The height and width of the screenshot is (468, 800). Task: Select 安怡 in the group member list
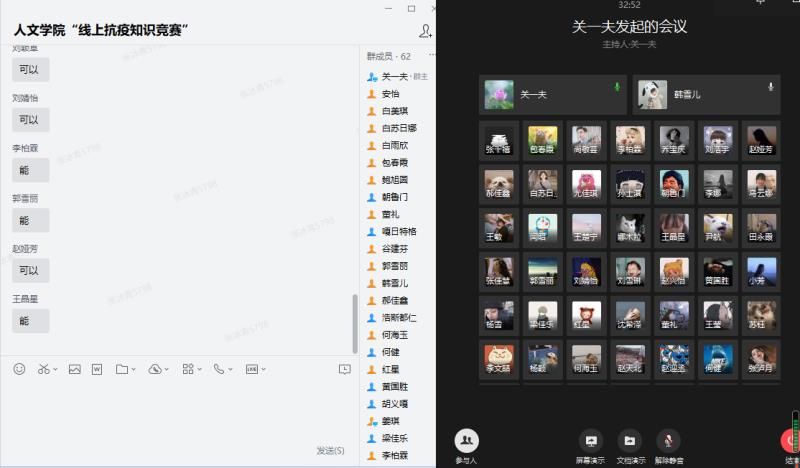click(390, 93)
